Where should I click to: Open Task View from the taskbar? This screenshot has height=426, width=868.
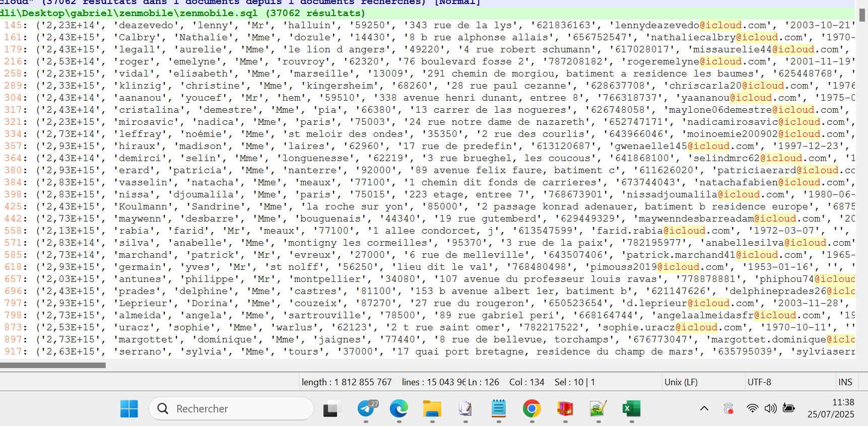click(331, 408)
